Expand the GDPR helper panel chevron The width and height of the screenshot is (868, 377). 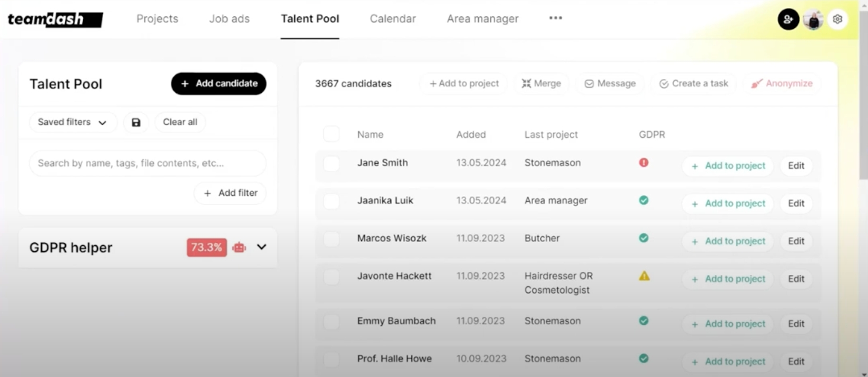click(x=261, y=247)
